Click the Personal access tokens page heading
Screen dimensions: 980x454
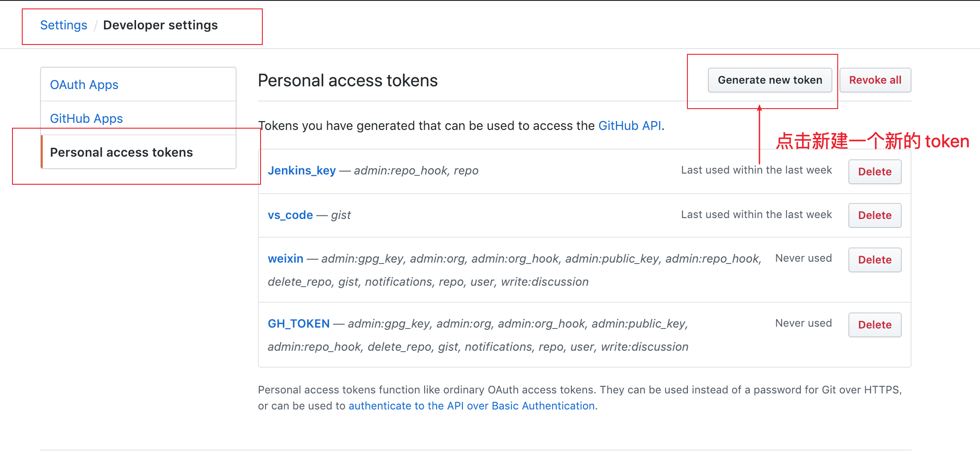pyautogui.click(x=348, y=81)
